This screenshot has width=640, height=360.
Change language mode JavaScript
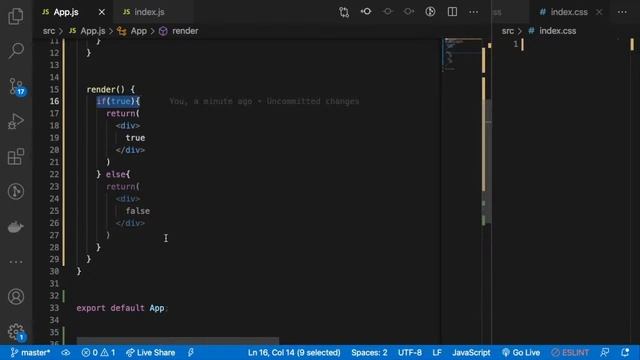pyautogui.click(x=471, y=353)
